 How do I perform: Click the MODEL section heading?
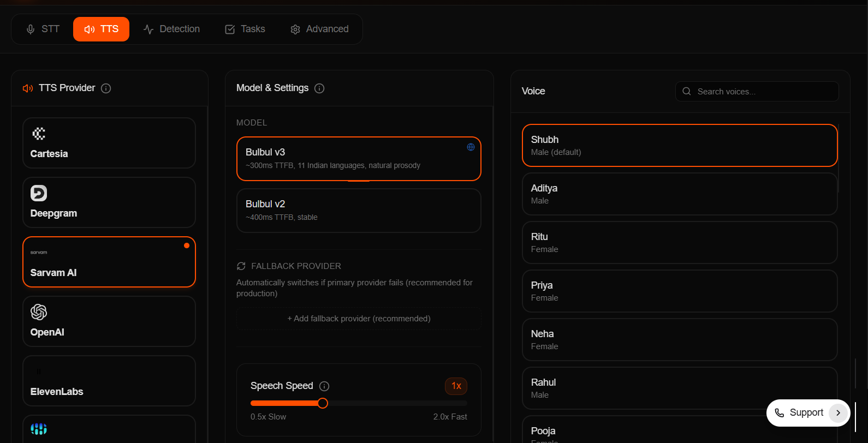coord(252,123)
